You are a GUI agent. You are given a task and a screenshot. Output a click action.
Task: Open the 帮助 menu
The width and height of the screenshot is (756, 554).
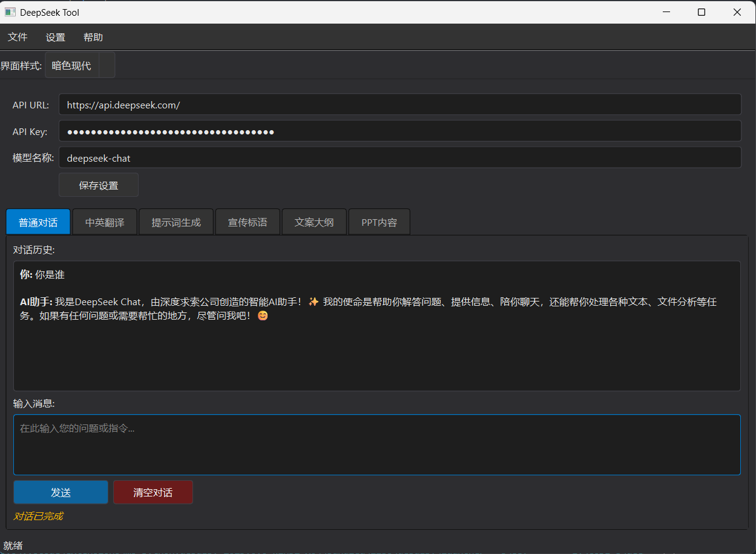point(93,38)
